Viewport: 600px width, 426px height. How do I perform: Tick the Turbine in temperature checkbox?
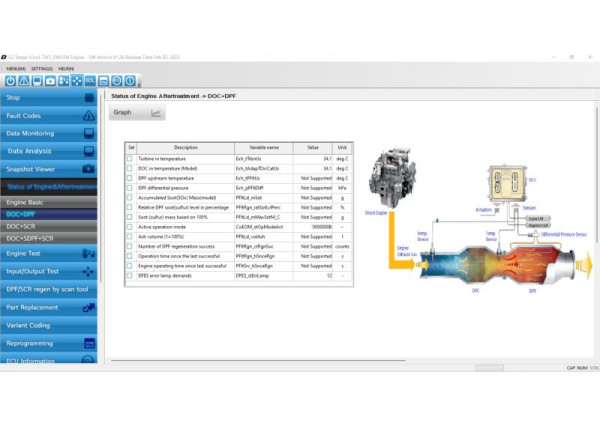click(x=129, y=159)
